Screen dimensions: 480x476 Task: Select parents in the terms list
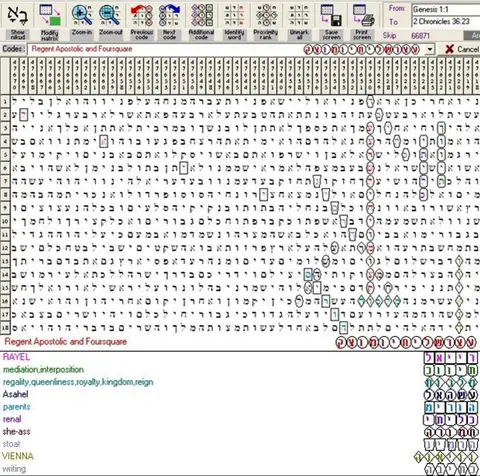pyautogui.click(x=16, y=407)
